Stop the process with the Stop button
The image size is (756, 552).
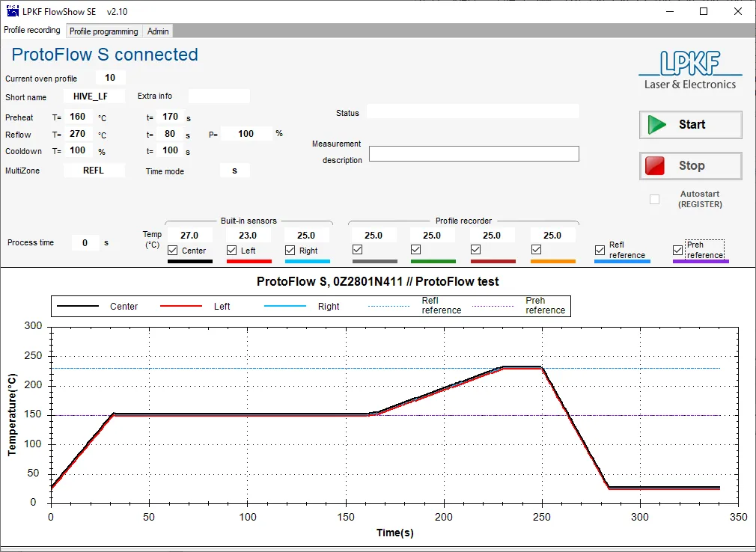[690, 166]
